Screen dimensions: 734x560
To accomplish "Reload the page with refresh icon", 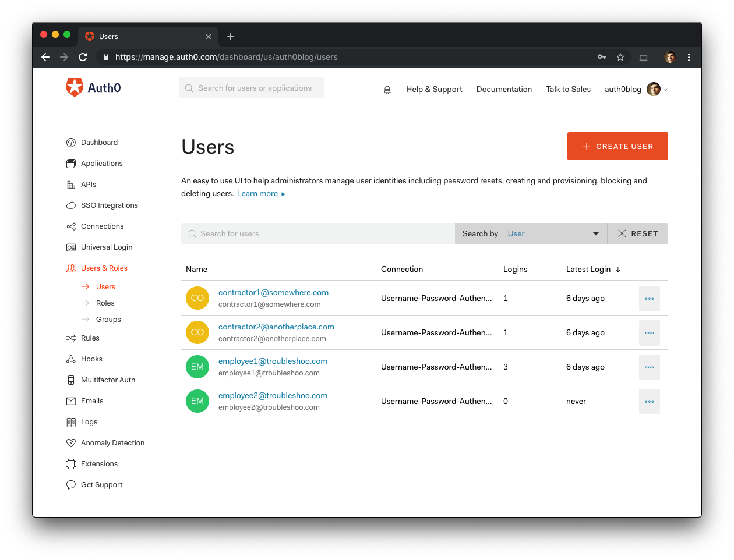I will point(83,57).
